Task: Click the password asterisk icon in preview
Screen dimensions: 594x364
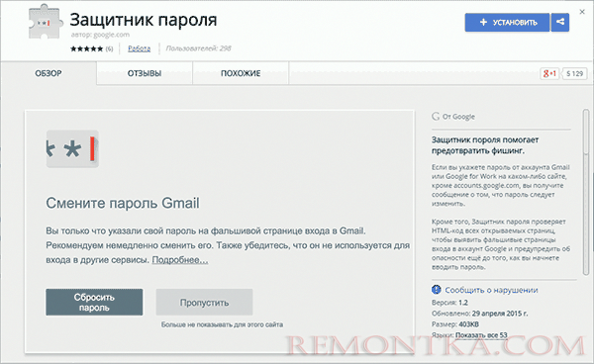Action: (72, 148)
